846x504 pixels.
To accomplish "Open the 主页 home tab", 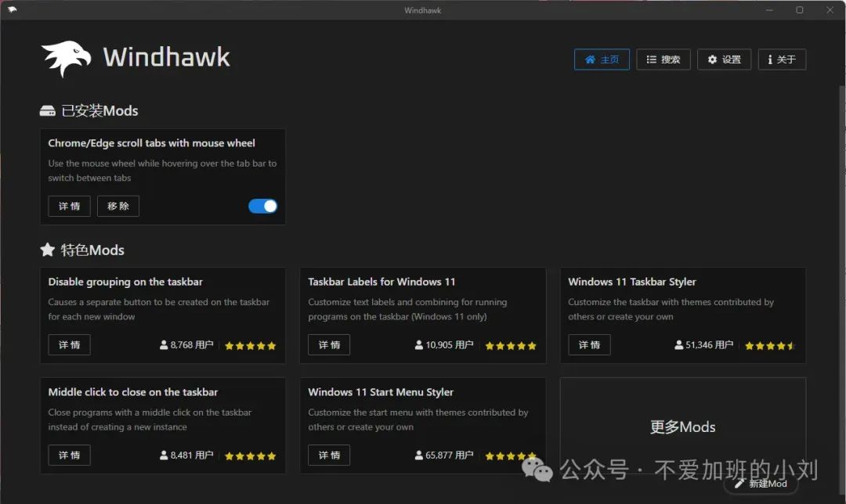I will click(x=602, y=59).
